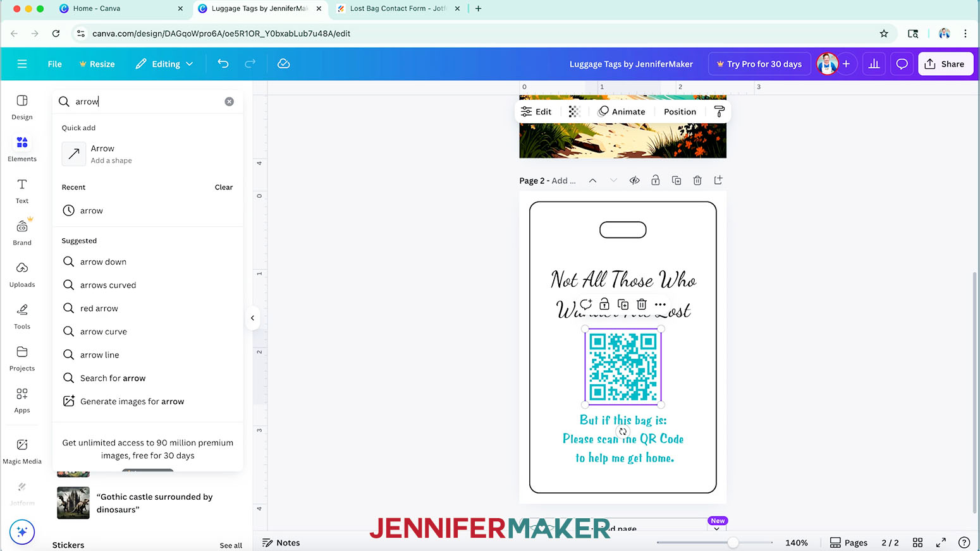Open the Design panel in sidebar
Image resolution: width=980 pixels, height=551 pixels.
click(22, 107)
